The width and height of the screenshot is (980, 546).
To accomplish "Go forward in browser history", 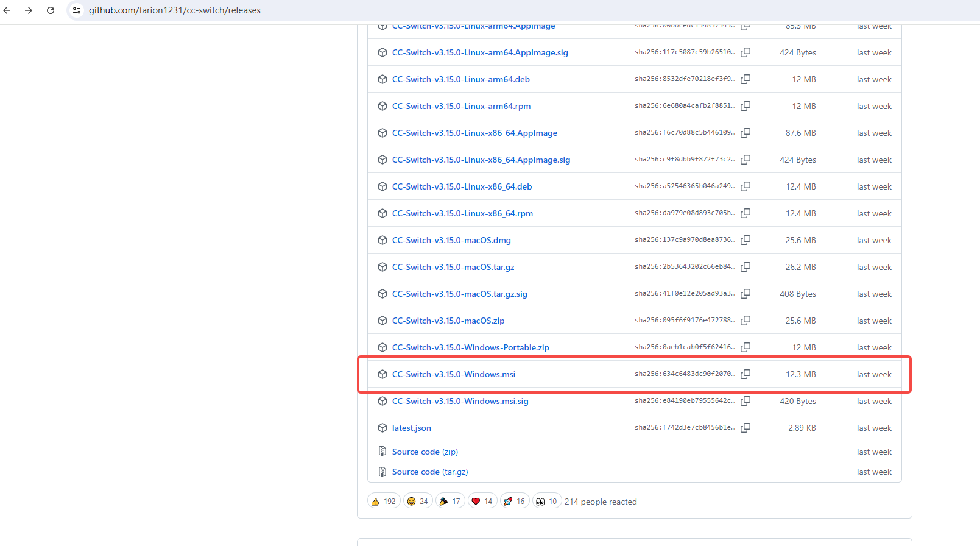I will (x=29, y=10).
